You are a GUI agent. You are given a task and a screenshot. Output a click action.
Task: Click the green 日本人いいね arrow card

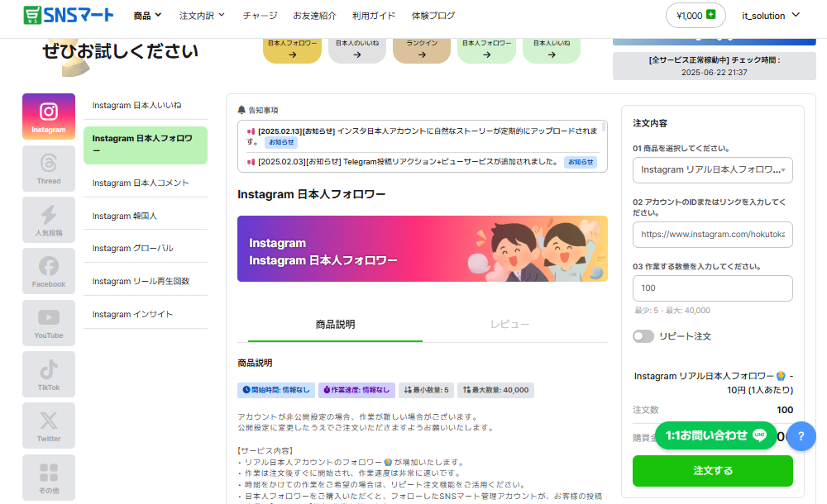(x=552, y=50)
